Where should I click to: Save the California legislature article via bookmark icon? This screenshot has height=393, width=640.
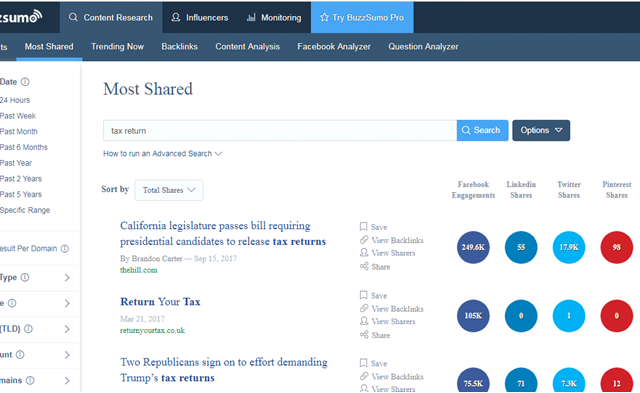(x=363, y=226)
